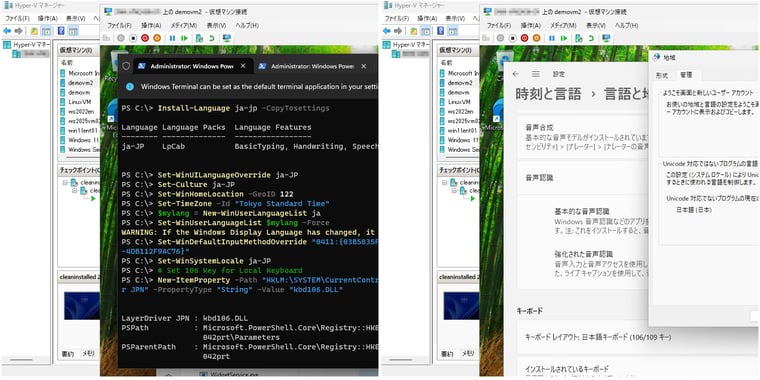Screen dimensions: 760x380
Task: Click the red Shut Down icon above the Settings app
Action: pyautogui.click(x=524, y=38)
